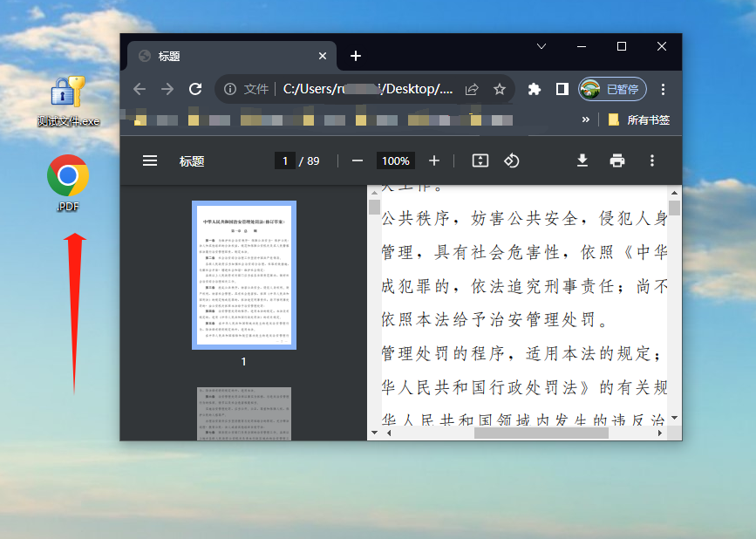This screenshot has height=539, width=756.
Task: Maximize the browser window
Action: [x=622, y=46]
